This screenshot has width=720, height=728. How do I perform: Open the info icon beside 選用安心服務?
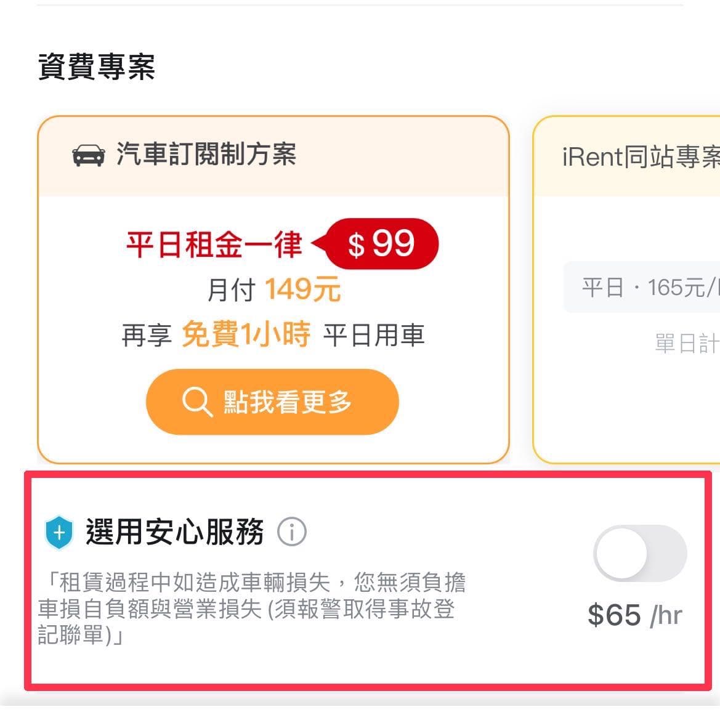tap(291, 531)
